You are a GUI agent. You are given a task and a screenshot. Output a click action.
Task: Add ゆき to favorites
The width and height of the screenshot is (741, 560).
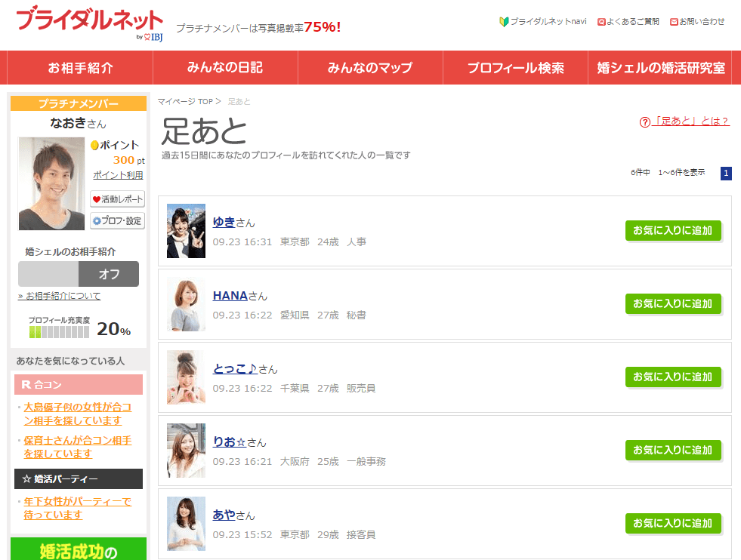click(673, 231)
